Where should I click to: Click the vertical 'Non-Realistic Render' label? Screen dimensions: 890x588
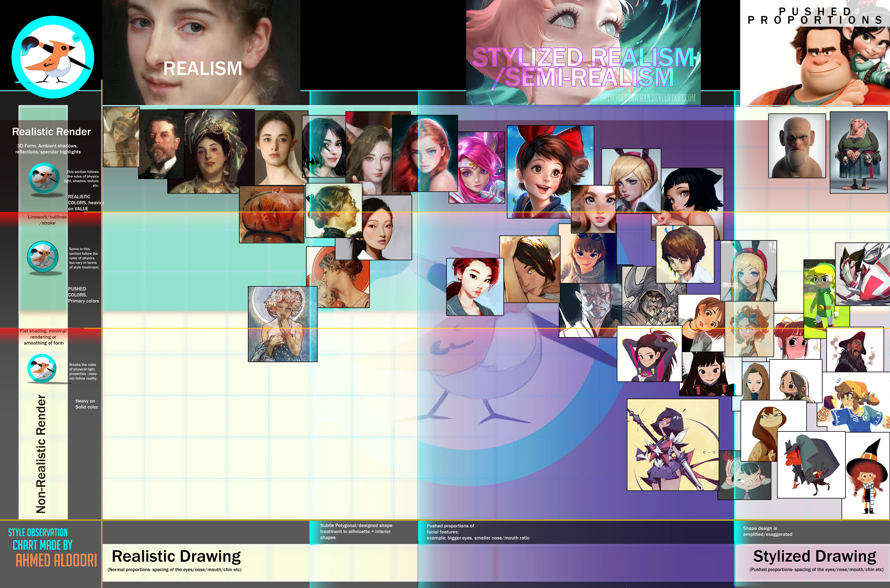[x=41, y=454]
